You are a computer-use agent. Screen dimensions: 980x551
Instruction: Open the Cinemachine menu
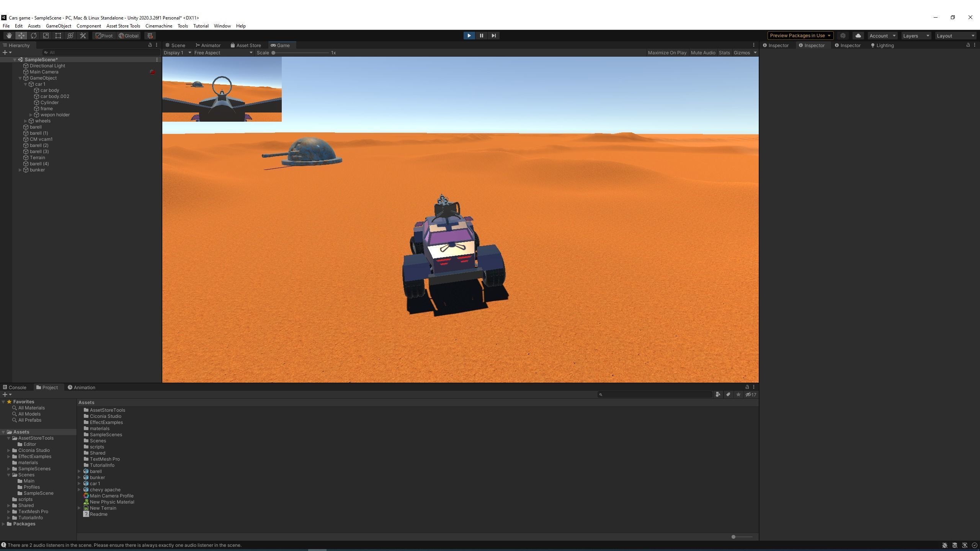coord(159,26)
